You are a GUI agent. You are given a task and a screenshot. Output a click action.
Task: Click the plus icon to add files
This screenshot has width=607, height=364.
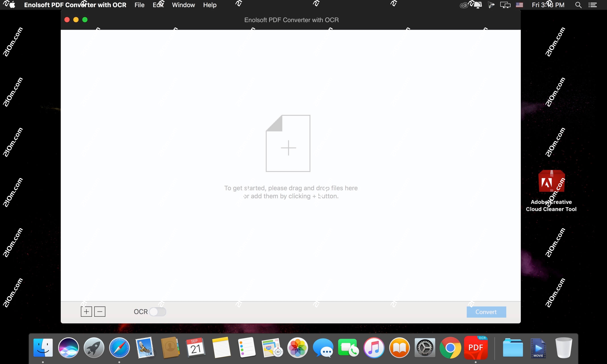[x=86, y=312]
